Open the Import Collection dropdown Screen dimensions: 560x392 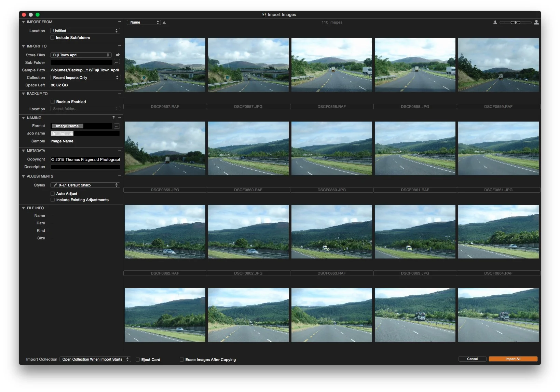95,359
